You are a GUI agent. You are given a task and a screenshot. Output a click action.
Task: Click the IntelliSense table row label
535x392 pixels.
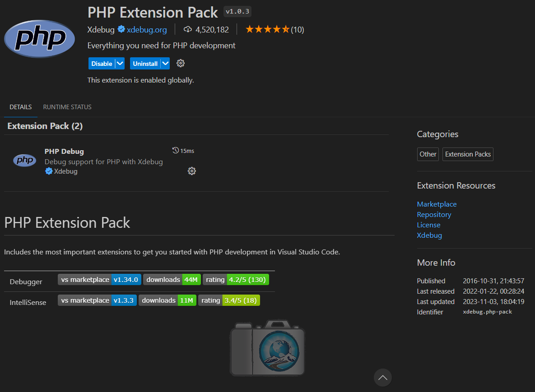[x=28, y=302]
